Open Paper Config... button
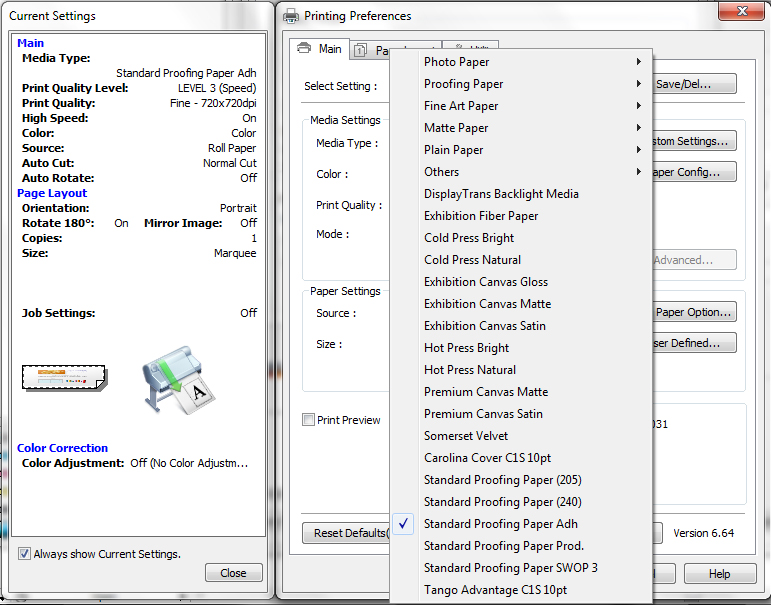Viewport: 771px width, 605px height. 694,172
